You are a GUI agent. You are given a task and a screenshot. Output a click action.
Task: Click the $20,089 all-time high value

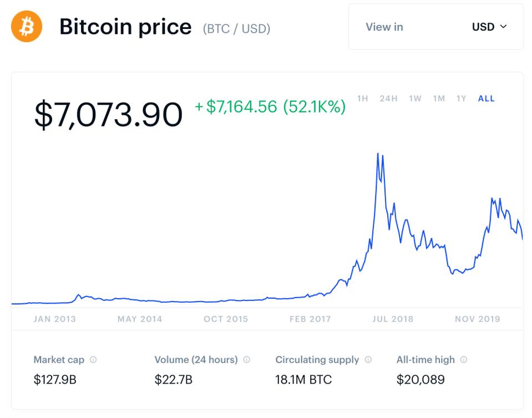(420, 380)
